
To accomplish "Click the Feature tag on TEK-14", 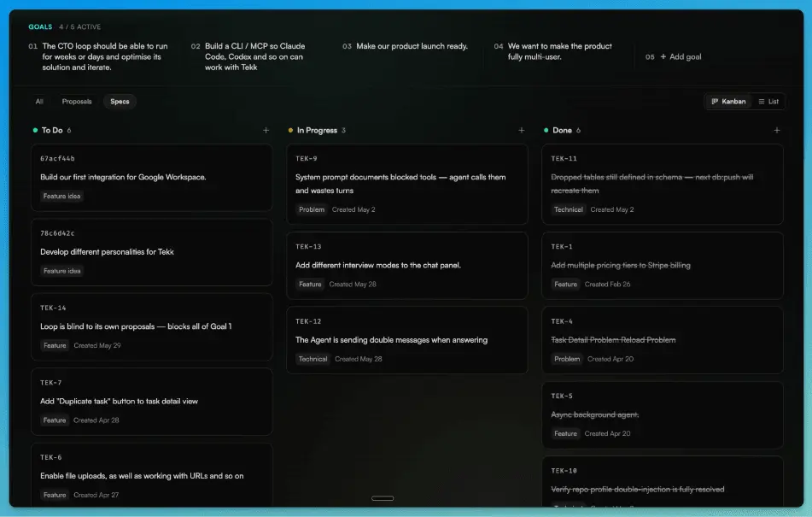I will coord(55,345).
